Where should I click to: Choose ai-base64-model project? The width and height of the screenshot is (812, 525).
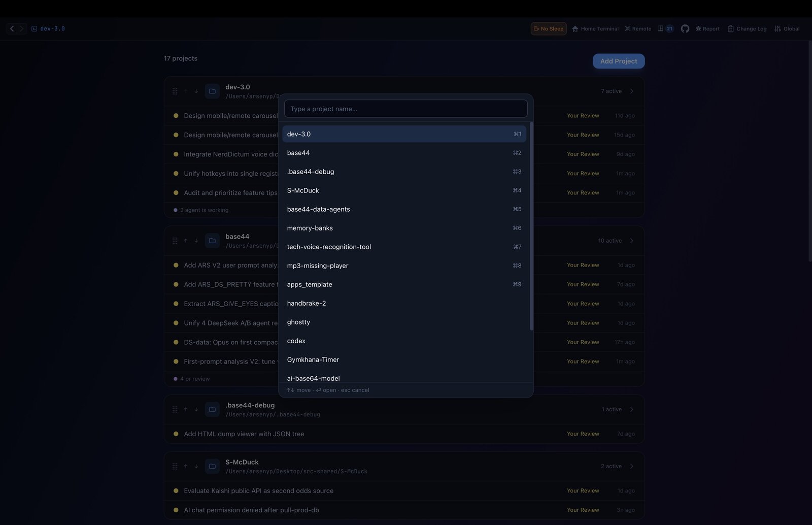404,377
